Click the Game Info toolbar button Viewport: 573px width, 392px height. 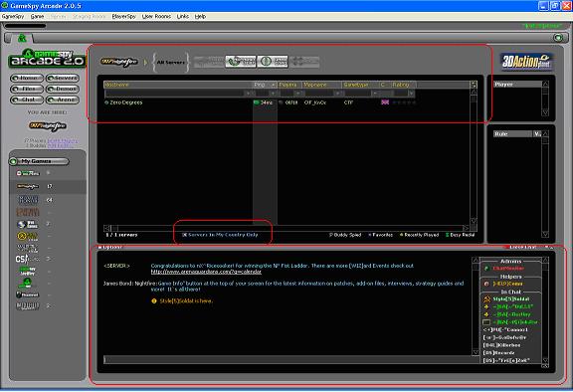pyautogui.click(x=273, y=62)
